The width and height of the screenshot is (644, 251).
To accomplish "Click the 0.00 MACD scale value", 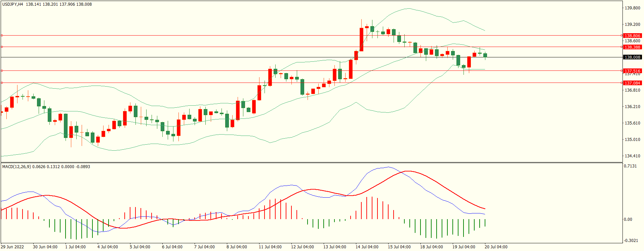I will (628, 219).
